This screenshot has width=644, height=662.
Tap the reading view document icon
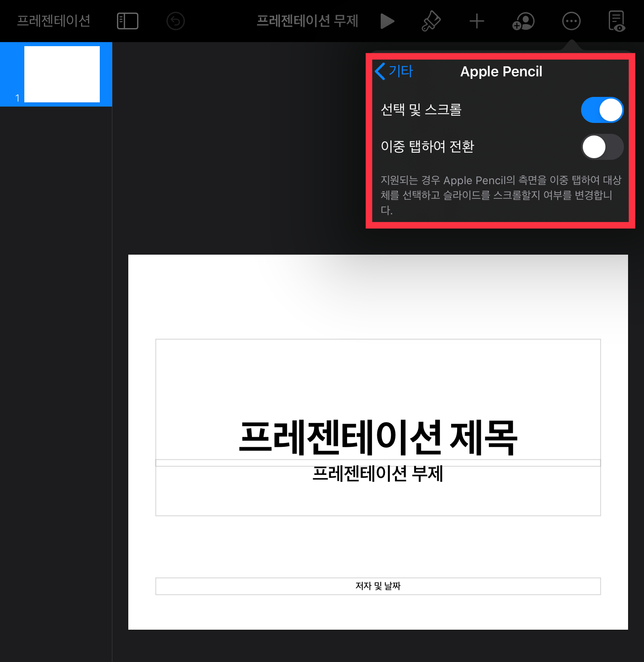pos(617,21)
